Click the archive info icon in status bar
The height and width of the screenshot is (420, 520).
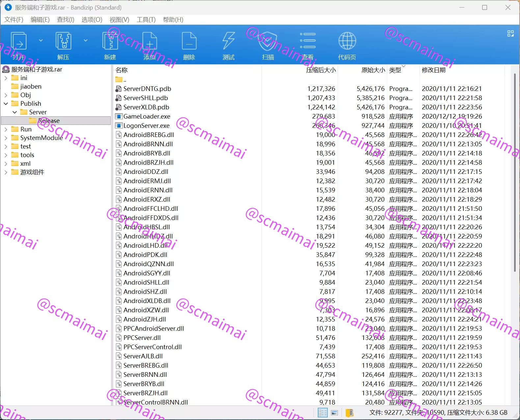[349, 413]
